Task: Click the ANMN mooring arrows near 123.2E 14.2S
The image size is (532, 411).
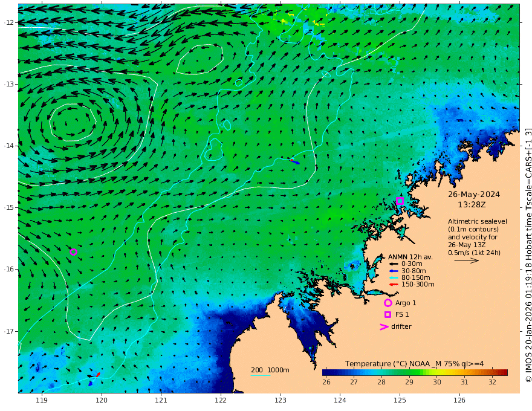Action: (x=294, y=161)
